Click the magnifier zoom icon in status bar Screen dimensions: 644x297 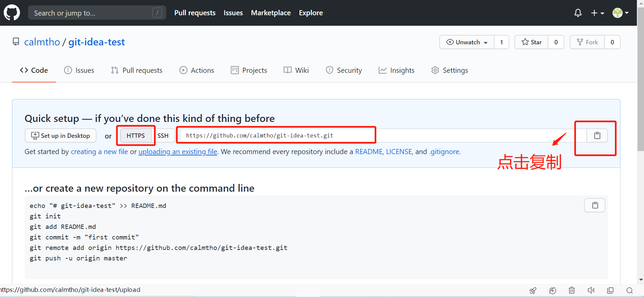point(629,290)
